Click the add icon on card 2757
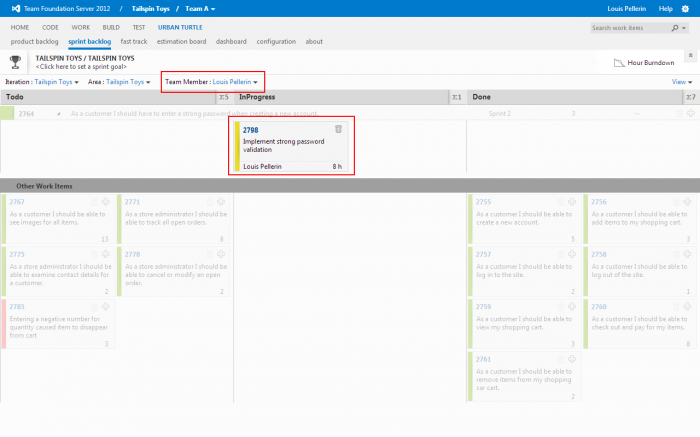The height and width of the screenshot is (437, 700). (x=572, y=254)
